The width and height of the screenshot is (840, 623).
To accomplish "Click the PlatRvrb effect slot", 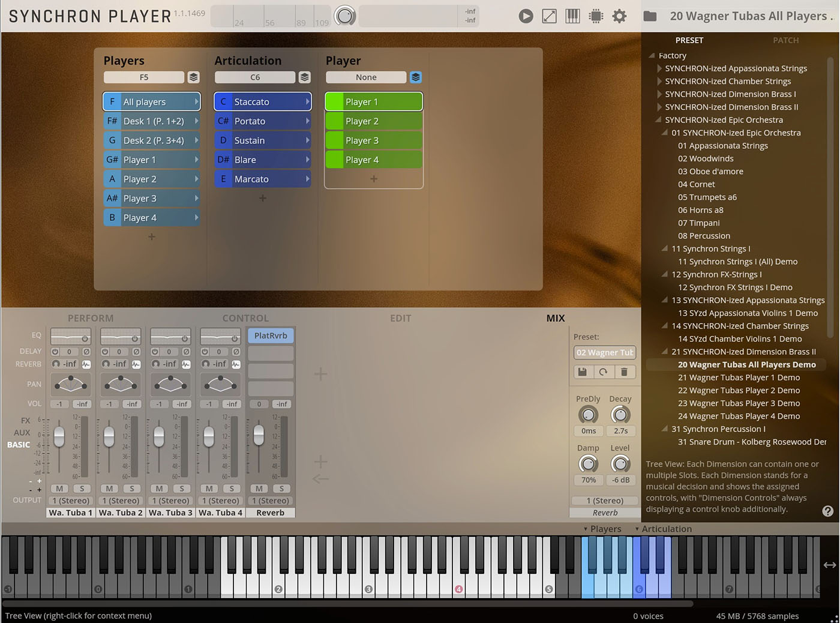I will pyautogui.click(x=271, y=336).
